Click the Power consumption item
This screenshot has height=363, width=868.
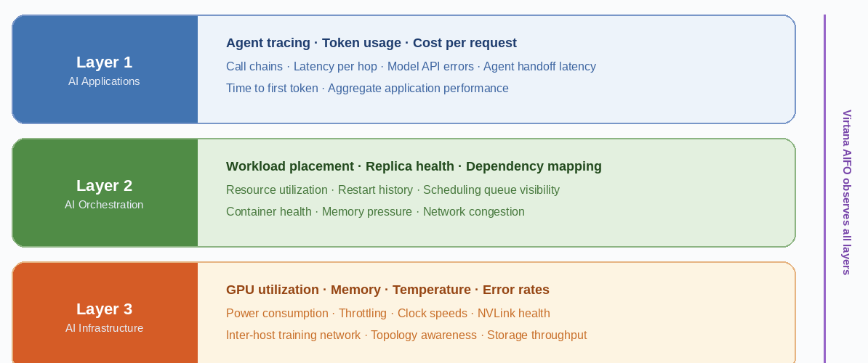277,314
